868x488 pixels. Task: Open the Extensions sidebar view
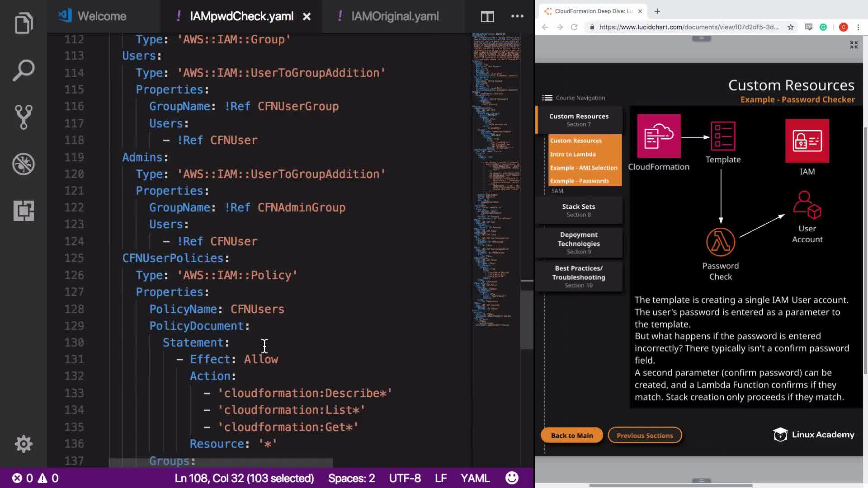(24, 211)
